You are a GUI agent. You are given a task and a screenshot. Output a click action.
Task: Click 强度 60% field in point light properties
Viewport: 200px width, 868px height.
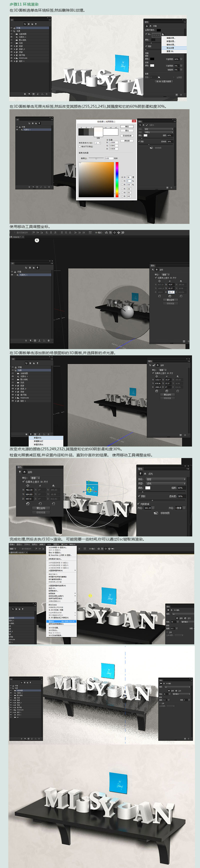point(182,488)
